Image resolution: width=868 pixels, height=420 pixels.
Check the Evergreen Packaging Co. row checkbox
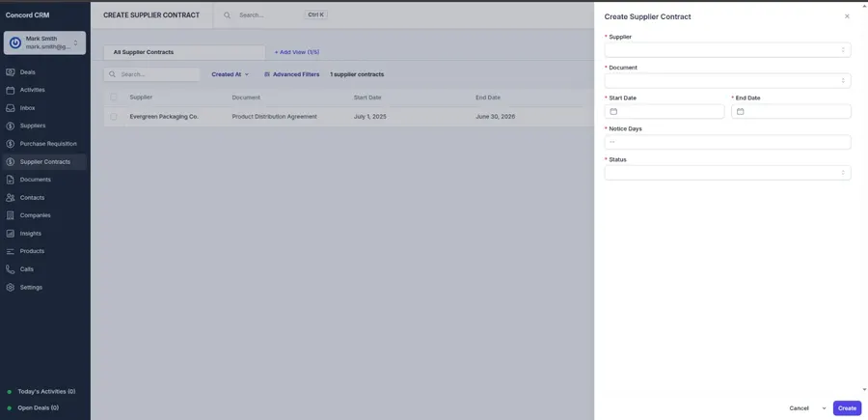[114, 117]
